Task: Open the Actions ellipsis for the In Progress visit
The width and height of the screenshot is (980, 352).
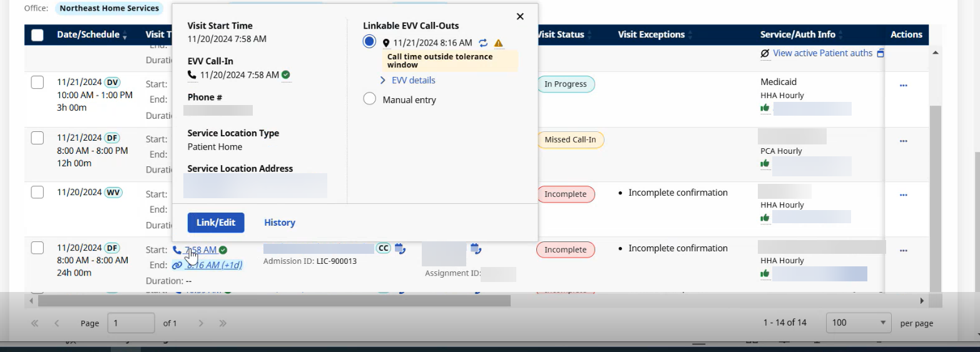Action: (x=903, y=86)
